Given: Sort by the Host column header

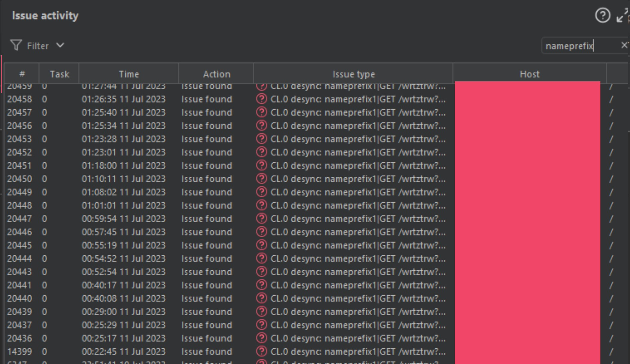Looking at the screenshot, I should click(x=530, y=74).
